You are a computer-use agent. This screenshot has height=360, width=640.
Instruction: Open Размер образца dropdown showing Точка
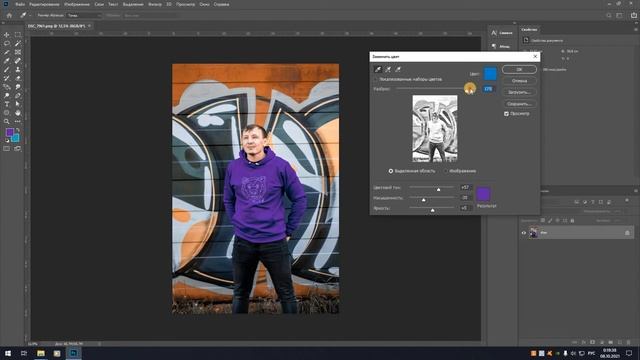(x=84, y=16)
